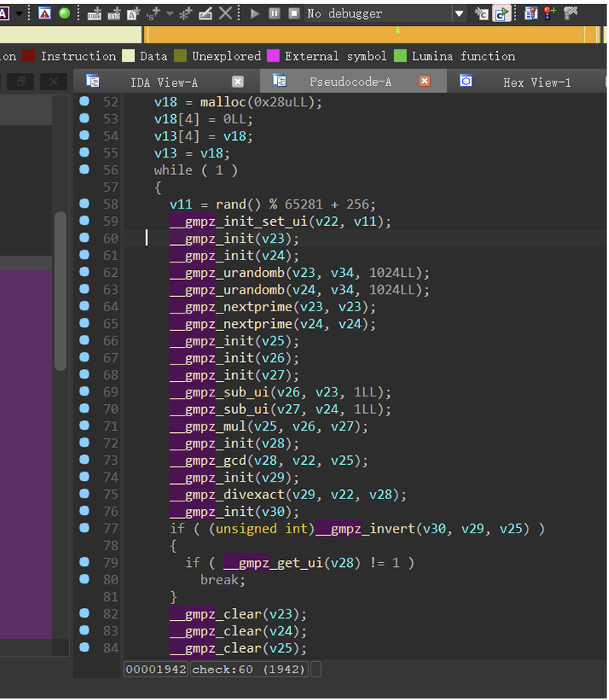The height and width of the screenshot is (700, 609).
Task: Click the 'check:60 (1942)' status field
Action: [249, 669]
